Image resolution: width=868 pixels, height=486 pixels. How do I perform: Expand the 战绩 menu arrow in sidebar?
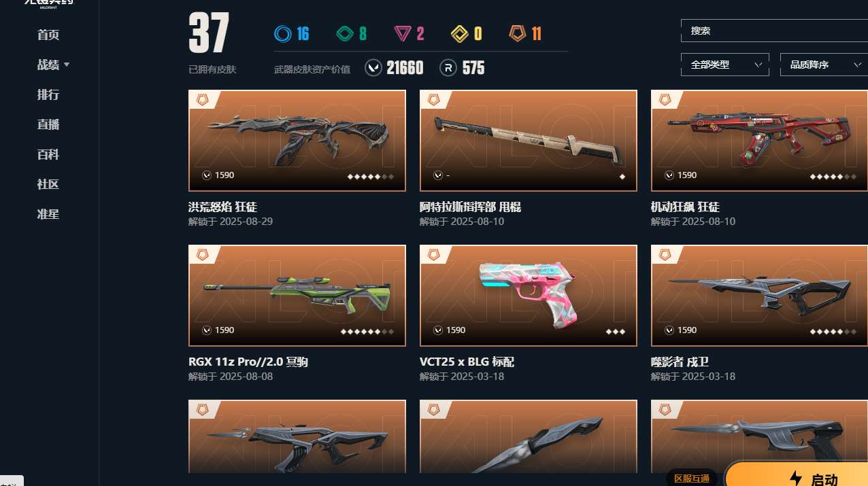[67, 65]
